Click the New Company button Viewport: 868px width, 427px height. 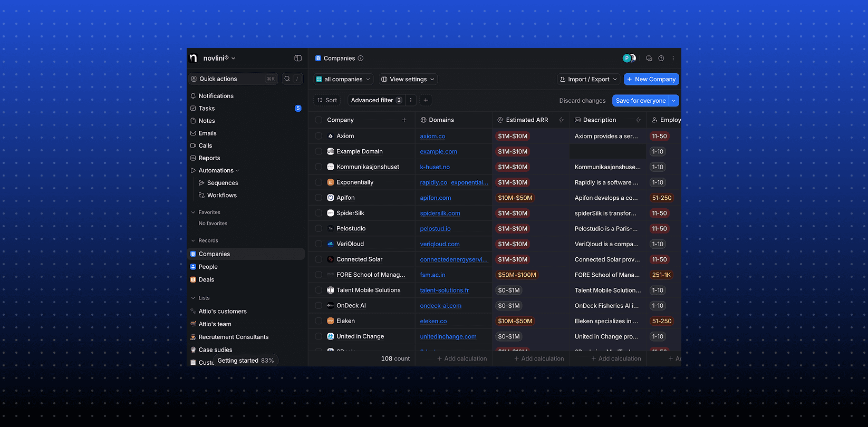651,80
